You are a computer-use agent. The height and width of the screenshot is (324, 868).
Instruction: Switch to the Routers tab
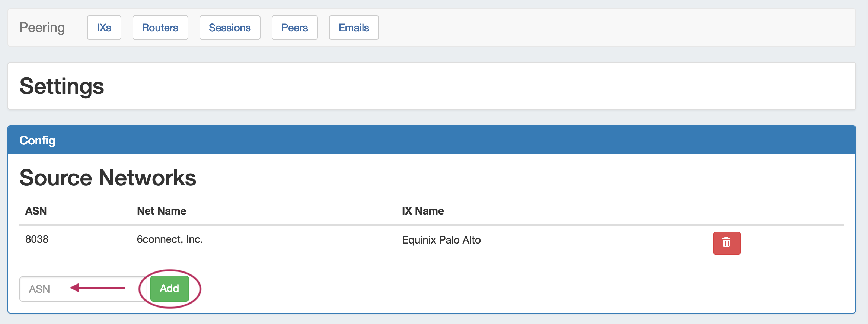tap(160, 28)
